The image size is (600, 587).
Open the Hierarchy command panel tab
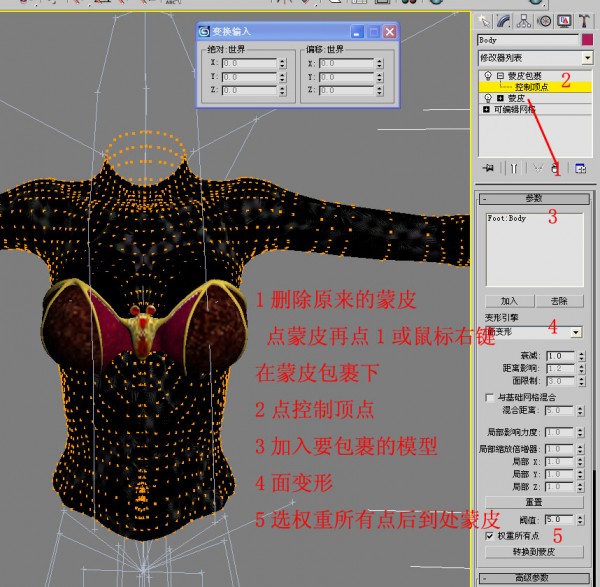(524, 21)
